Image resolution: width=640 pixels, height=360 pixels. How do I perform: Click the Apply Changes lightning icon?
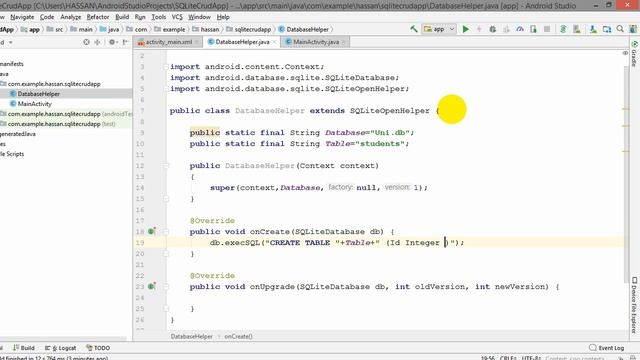coord(479,29)
